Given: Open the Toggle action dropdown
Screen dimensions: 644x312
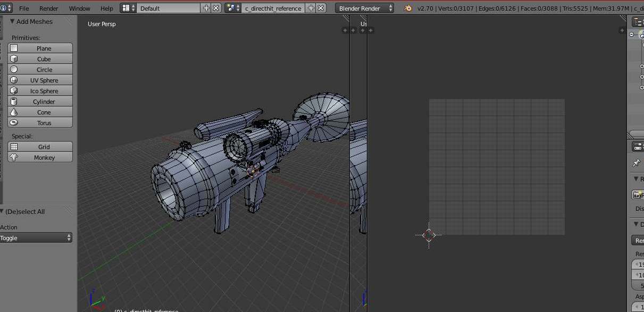Looking at the screenshot, I should pyautogui.click(x=36, y=238).
